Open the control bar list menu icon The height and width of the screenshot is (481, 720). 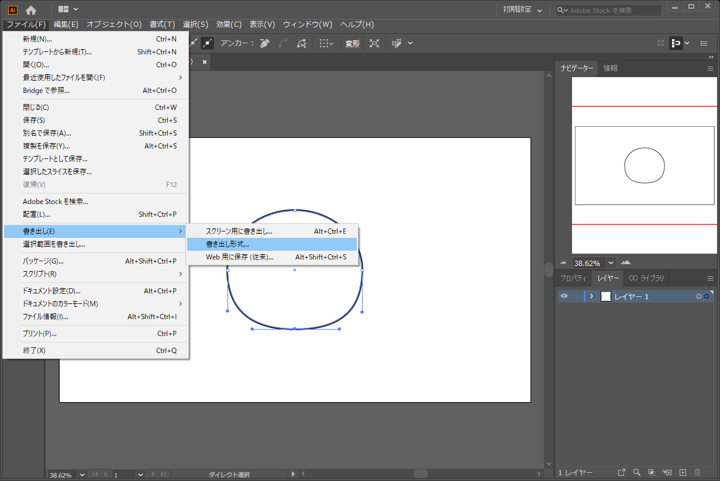pos(703,43)
